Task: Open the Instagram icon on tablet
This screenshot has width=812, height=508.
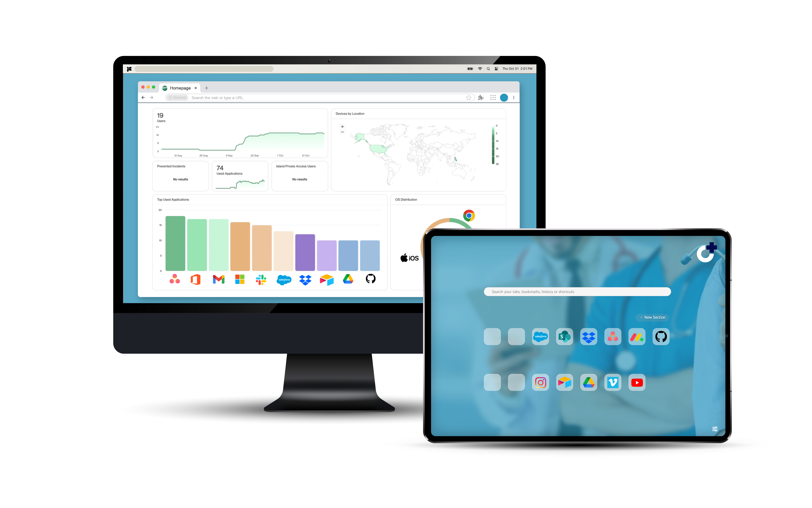Action: (x=538, y=382)
